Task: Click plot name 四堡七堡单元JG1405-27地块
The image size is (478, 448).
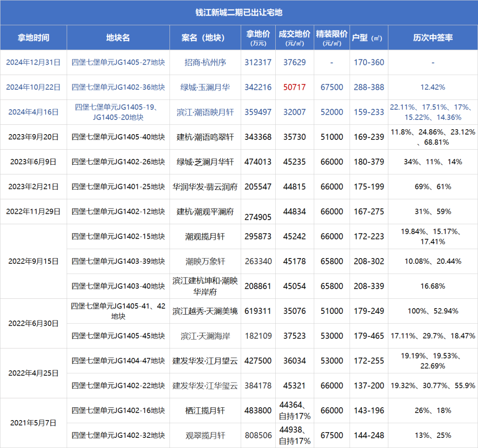Action: coord(118,62)
